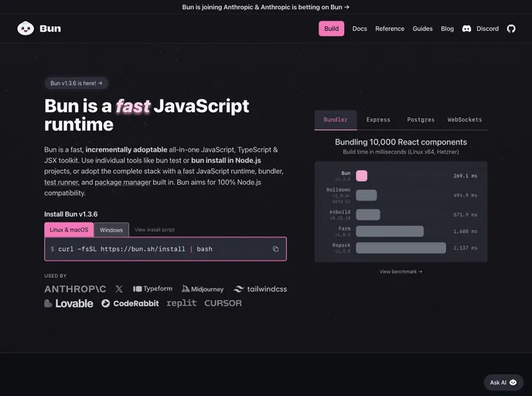Click the Bun mascot logo icon
This screenshot has width=532, height=396.
[26, 29]
